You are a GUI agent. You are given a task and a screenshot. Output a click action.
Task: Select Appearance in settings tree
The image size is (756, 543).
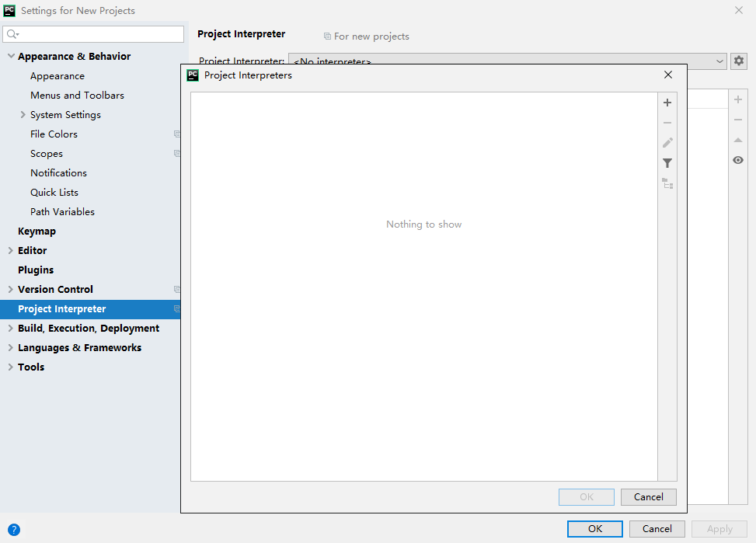(57, 76)
